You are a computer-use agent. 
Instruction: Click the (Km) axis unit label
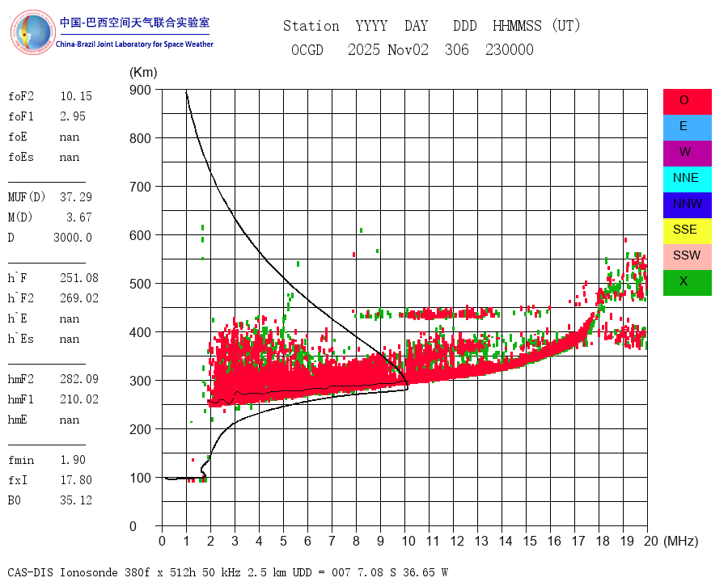coord(143,73)
